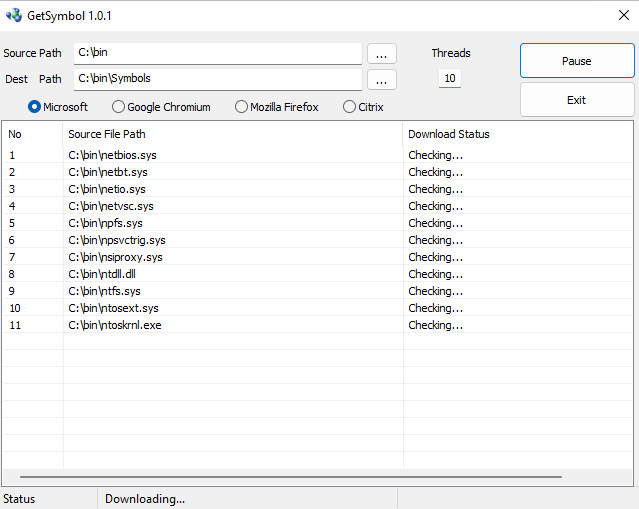The width and height of the screenshot is (639, 509).
Task: Browse for the Dest Path folder
Action: click(x=381, y=79)
